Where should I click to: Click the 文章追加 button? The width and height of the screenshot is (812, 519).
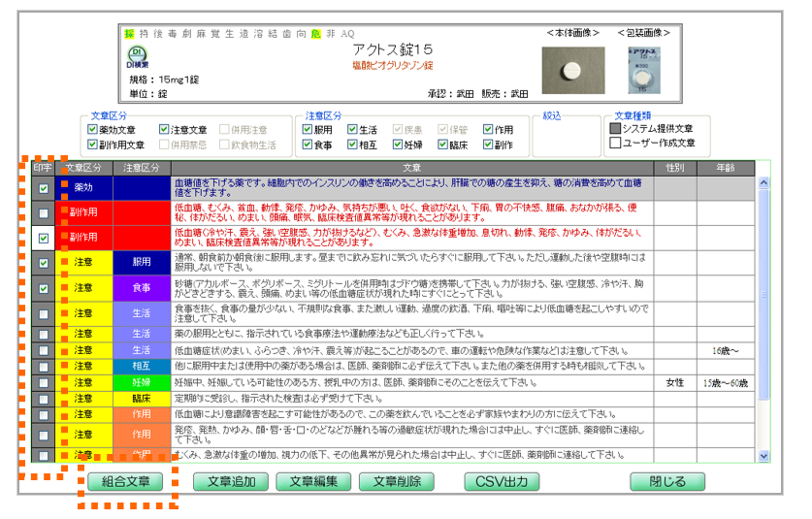[x=225, y=482]
